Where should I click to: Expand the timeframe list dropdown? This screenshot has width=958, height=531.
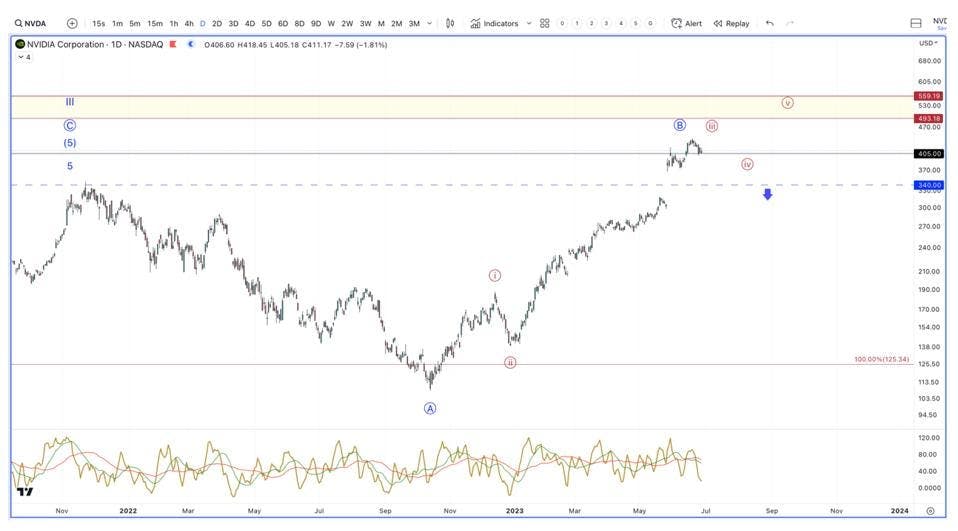point(430,23)
